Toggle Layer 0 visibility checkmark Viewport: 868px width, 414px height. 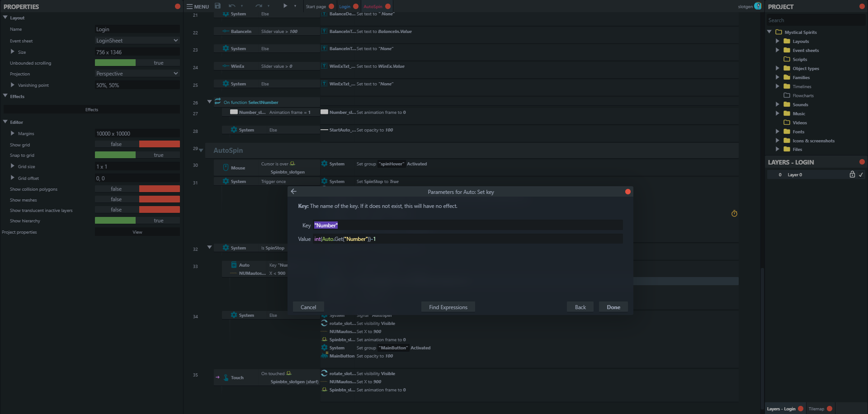pos(861,174)
